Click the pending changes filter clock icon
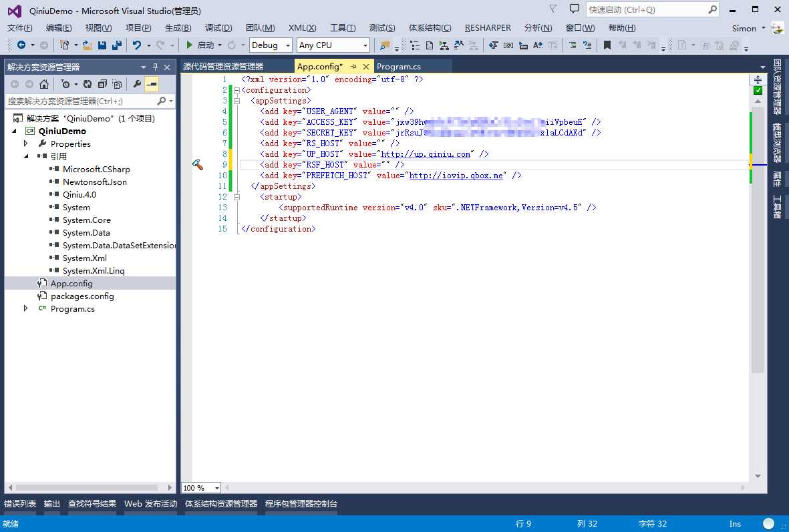Screen dimensions: 789x532 (x=65, y=84)
